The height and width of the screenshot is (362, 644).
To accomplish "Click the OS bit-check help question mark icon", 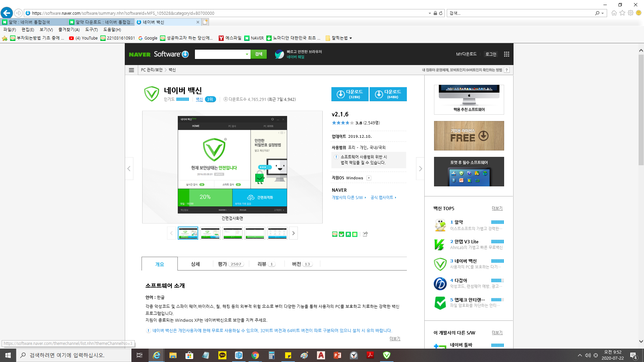I will pos(507,70).
